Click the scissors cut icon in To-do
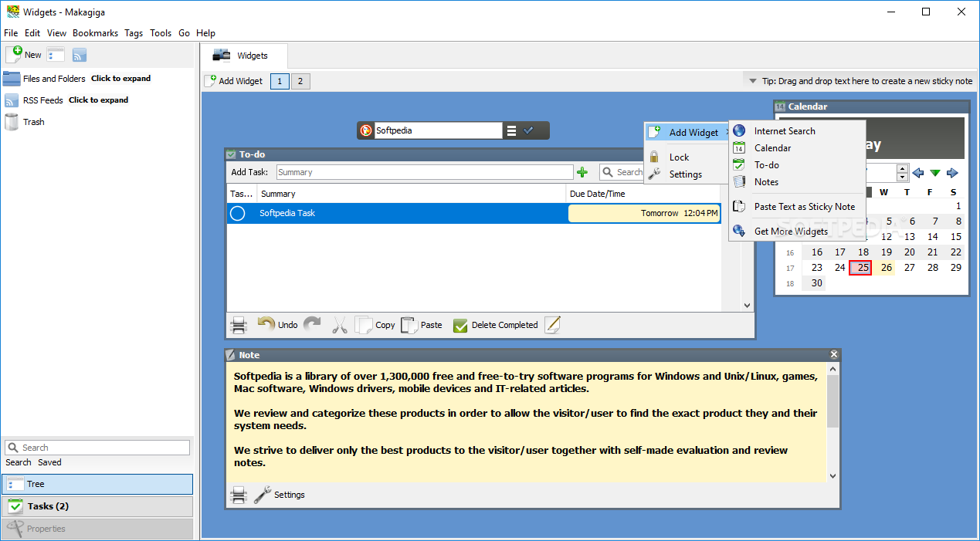The height and width of the screenshot is (541, 980). click(340, 325)
